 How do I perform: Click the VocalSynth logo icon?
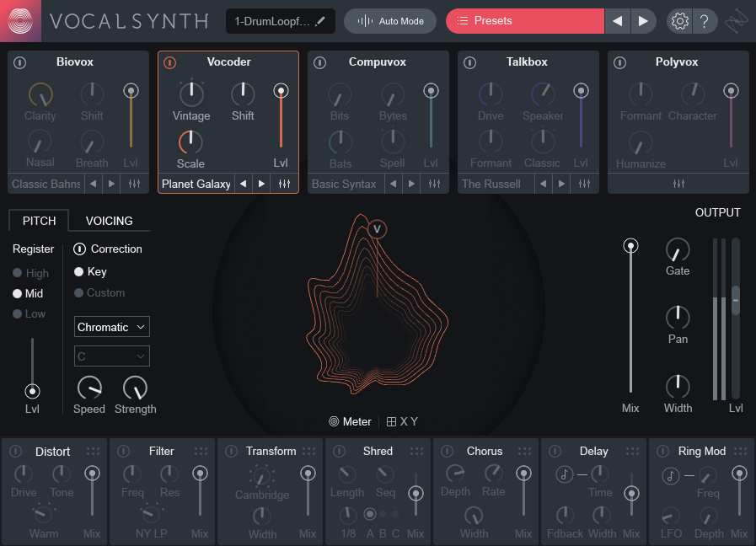(x=20, y=21)
